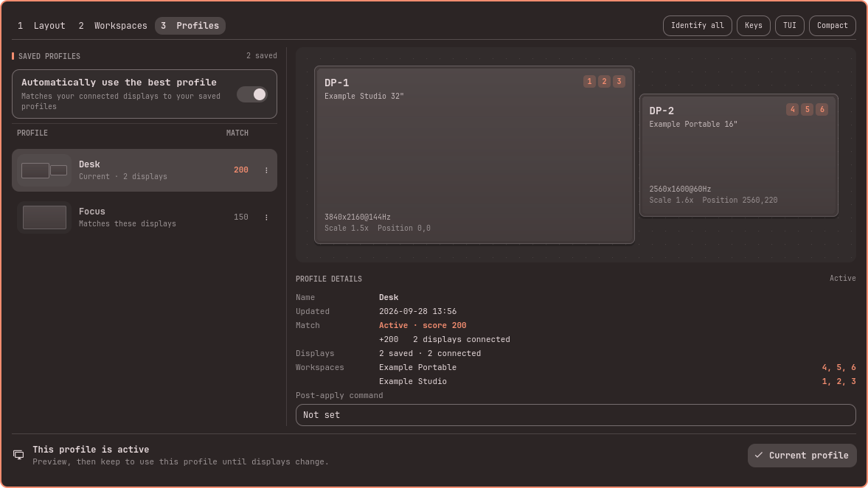
Task: Click the '3840x2160@144Hz' resolution text
Action: 357,217
